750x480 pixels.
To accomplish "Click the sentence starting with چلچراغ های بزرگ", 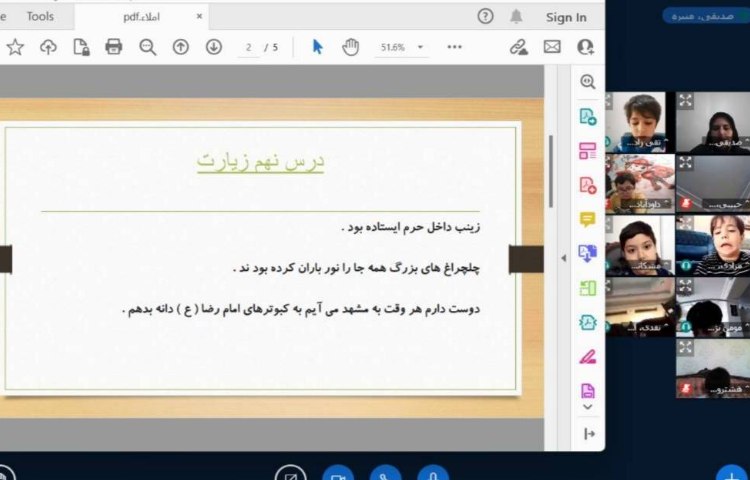I will pos(356,268).
